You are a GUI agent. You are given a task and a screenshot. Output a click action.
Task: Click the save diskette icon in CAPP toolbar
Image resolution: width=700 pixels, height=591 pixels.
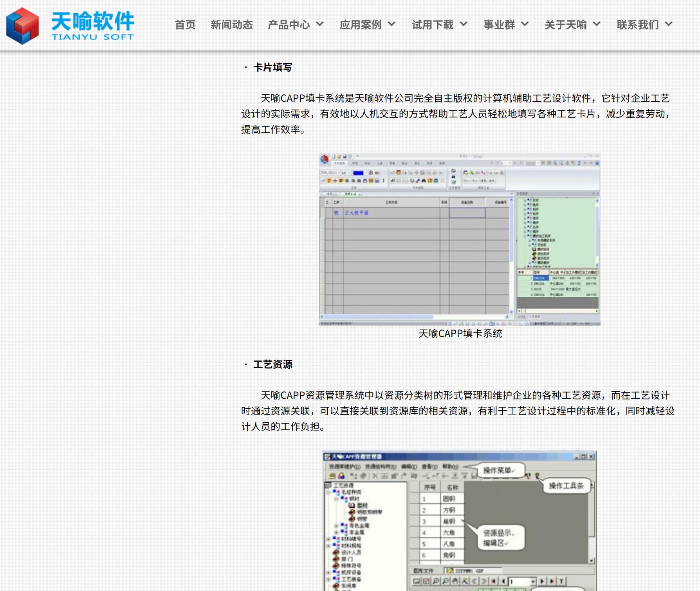(345, 156)
